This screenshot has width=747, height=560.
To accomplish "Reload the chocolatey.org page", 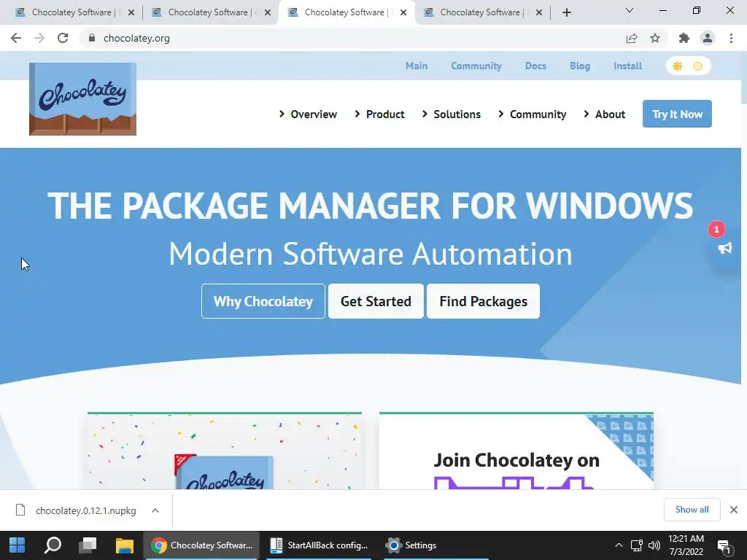I will pyautogui.click(x=63, y=38).
